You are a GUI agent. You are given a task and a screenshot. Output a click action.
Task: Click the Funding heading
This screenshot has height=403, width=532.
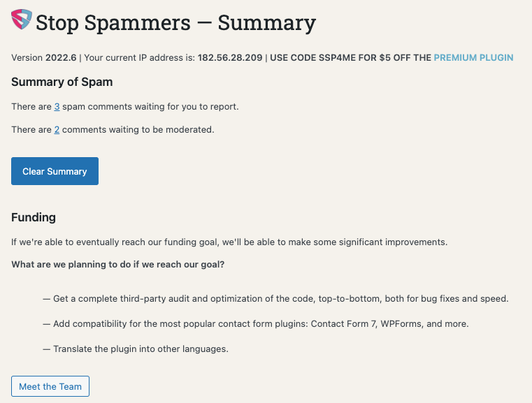tap(34, 217)
